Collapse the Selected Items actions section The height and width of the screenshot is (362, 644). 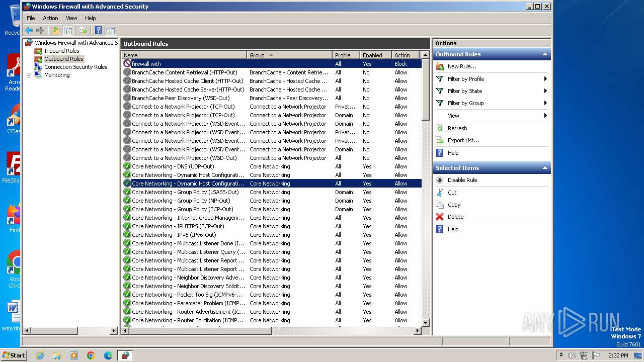[x=544, y=168]
